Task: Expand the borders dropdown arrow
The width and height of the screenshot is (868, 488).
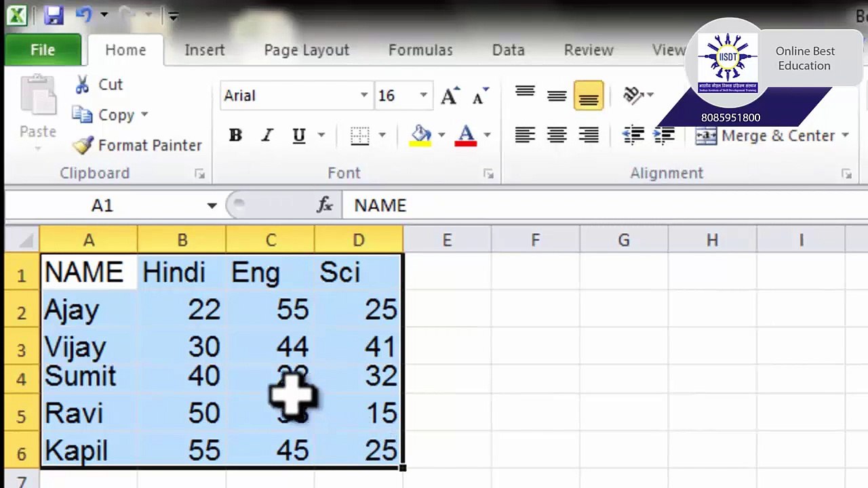Action: 382,136
